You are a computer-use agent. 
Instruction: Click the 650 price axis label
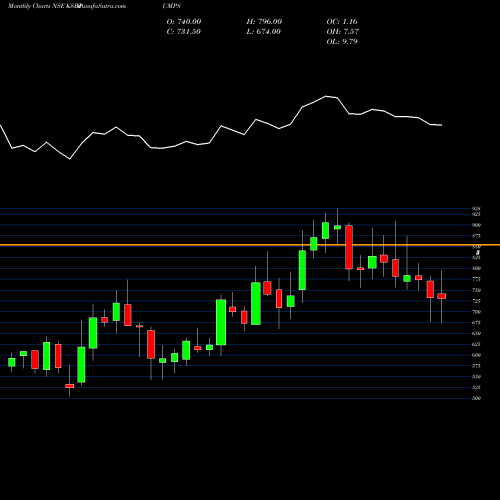coord(476,333)
